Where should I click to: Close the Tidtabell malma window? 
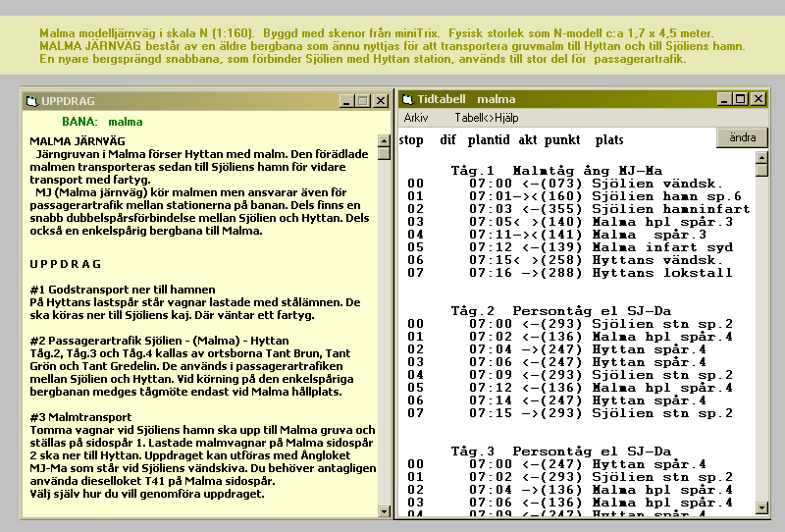(758, 99)
